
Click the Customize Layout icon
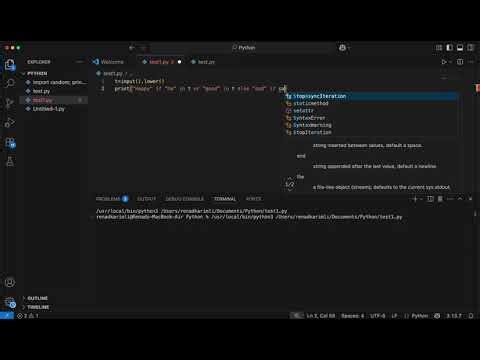tap(439, 48)
